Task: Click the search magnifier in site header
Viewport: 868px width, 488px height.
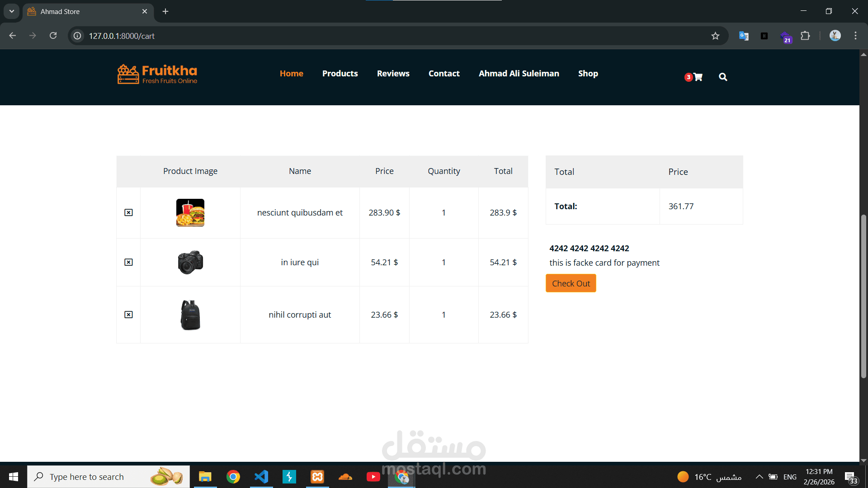Action: click(x=723, y=77)
